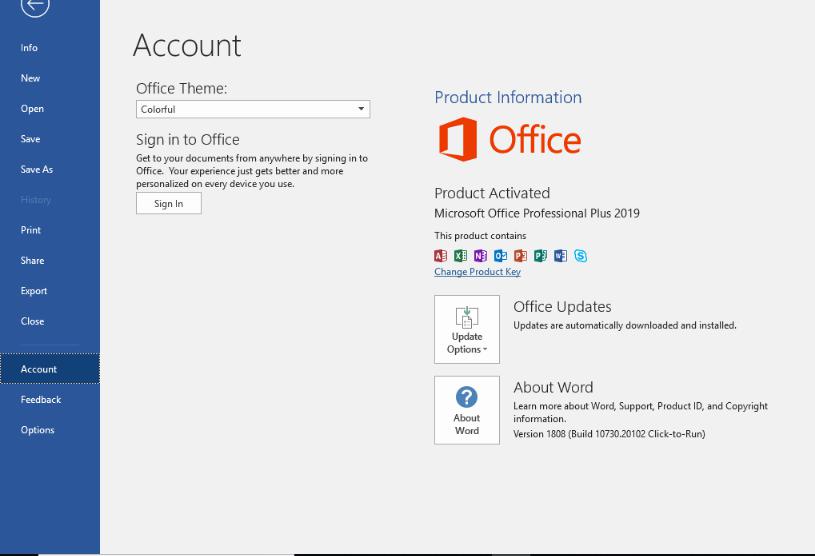This screenshot has width=815, height=556.
Task: Click 'Updates are automatically downloaded' text
Action: pyautogui.click(x=625, y=325)
